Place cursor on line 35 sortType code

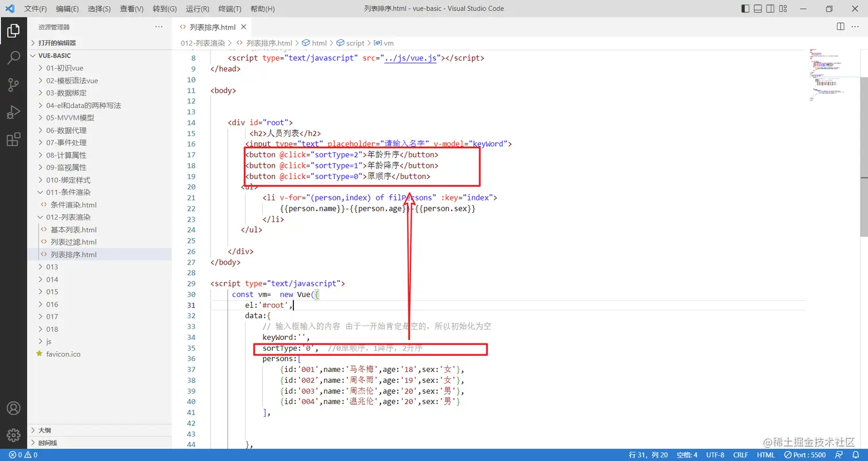[290, 348]
